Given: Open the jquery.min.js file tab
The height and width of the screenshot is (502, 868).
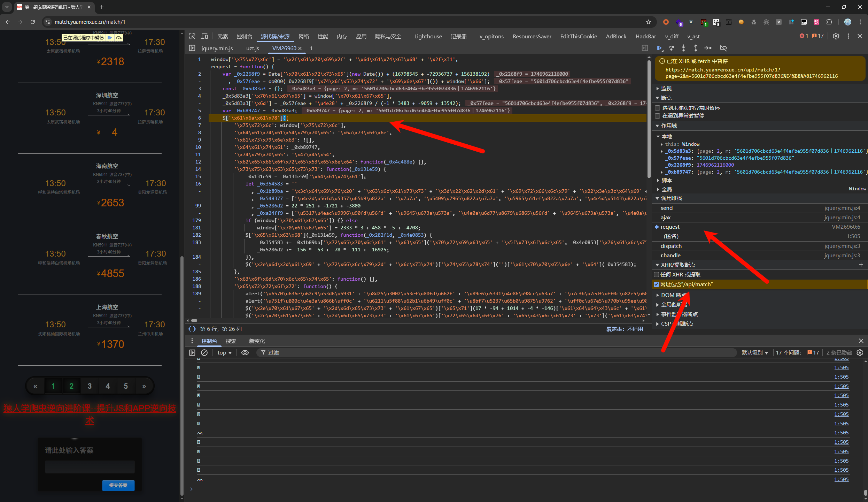Looking at the screenshot, I should (217, 48).
